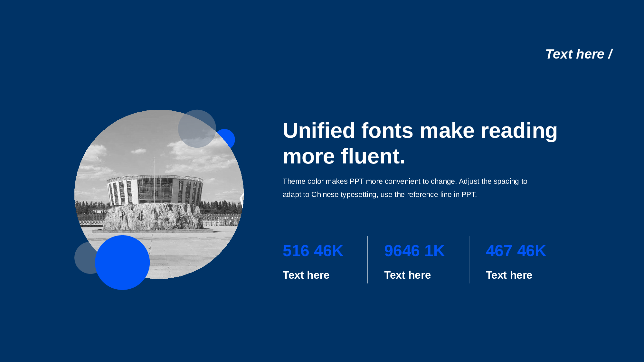Select 'Text here' label under 467 46K
Viewport: 644px width, 362px height.
click(x=509, y=275)
